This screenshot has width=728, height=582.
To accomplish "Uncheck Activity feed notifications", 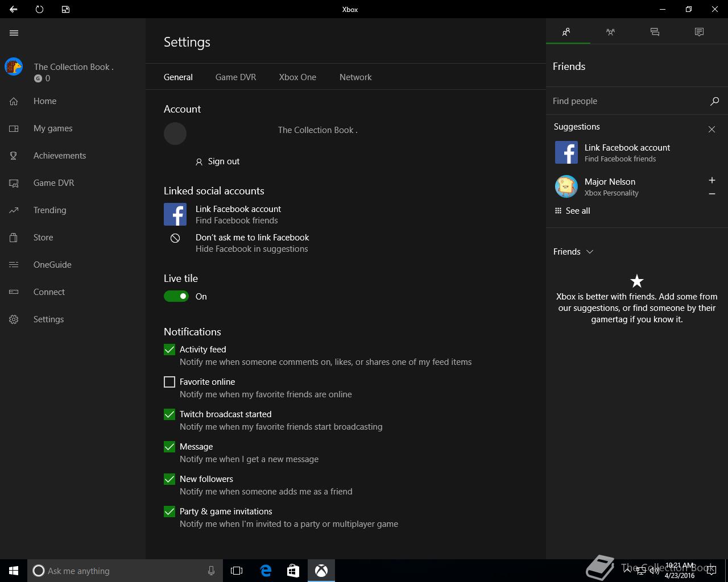I will click(169, 350).
